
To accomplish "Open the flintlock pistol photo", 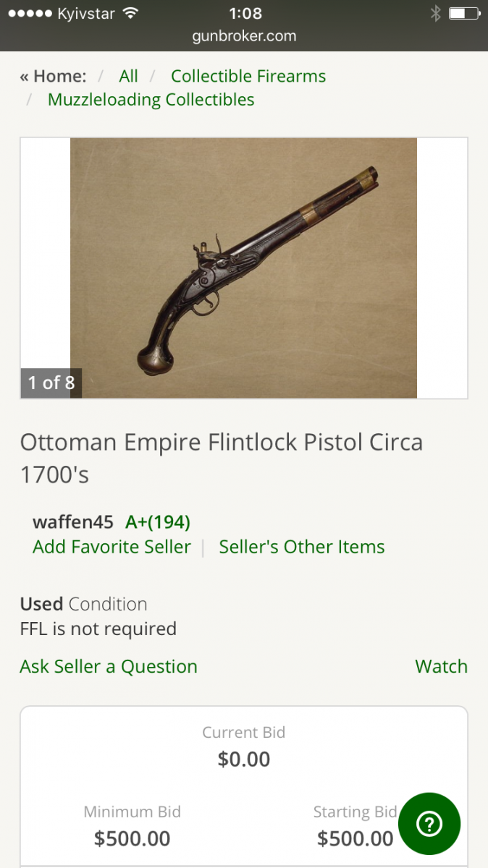I will pos(243,268).
